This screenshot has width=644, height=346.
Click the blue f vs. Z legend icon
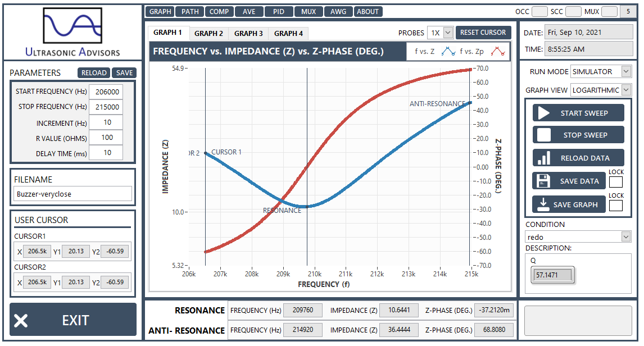click(448, 51)
